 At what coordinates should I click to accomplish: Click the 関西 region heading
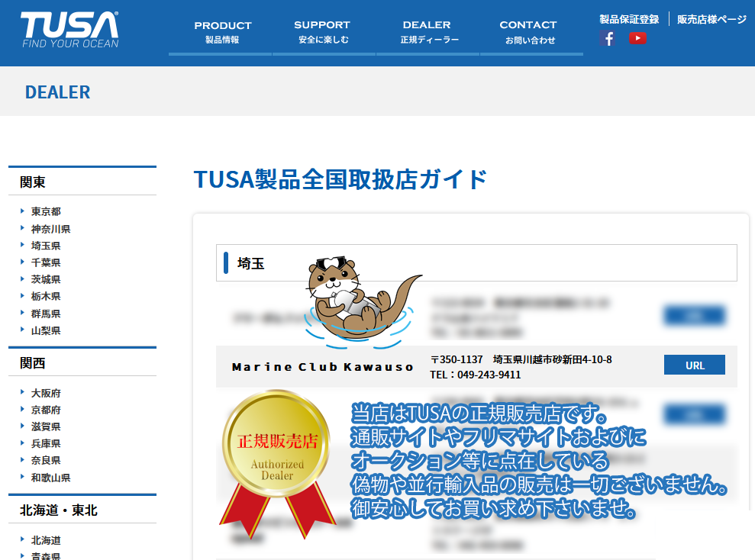[32, 362]
